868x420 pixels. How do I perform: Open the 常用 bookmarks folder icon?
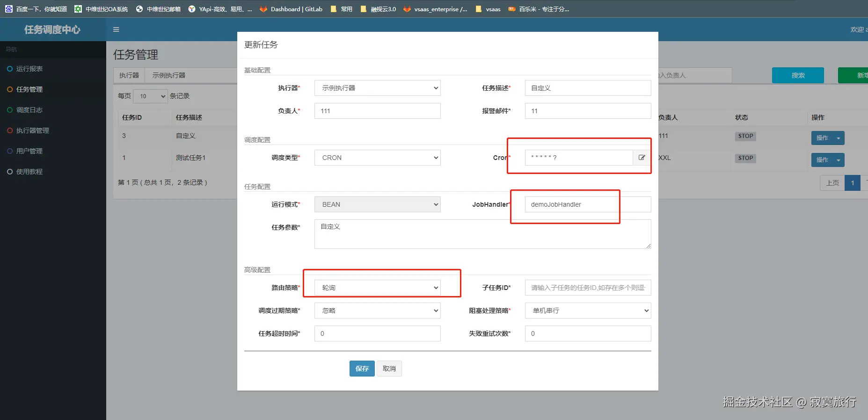click(x=333, y=9)
